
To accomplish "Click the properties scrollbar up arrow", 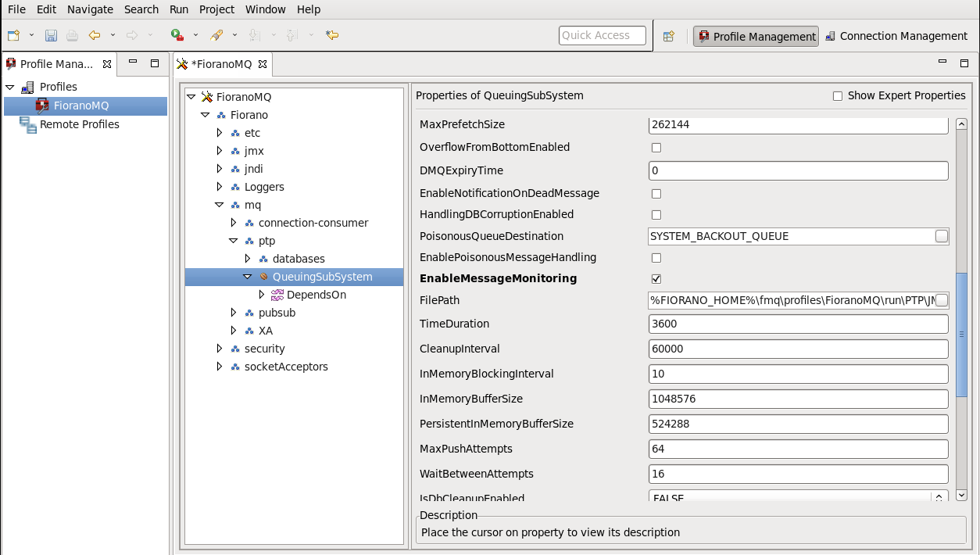I will pos(962,124).
